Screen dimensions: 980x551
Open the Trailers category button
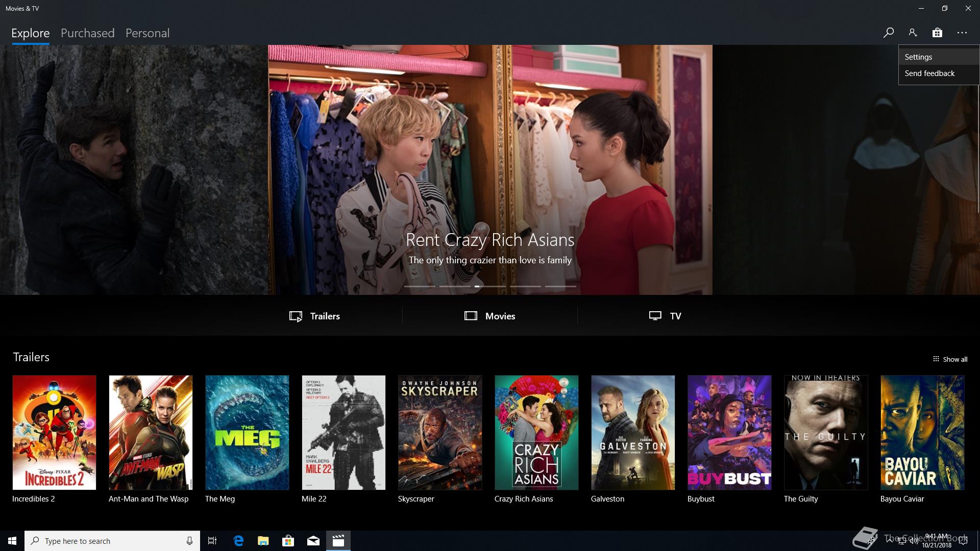(314, 316)
